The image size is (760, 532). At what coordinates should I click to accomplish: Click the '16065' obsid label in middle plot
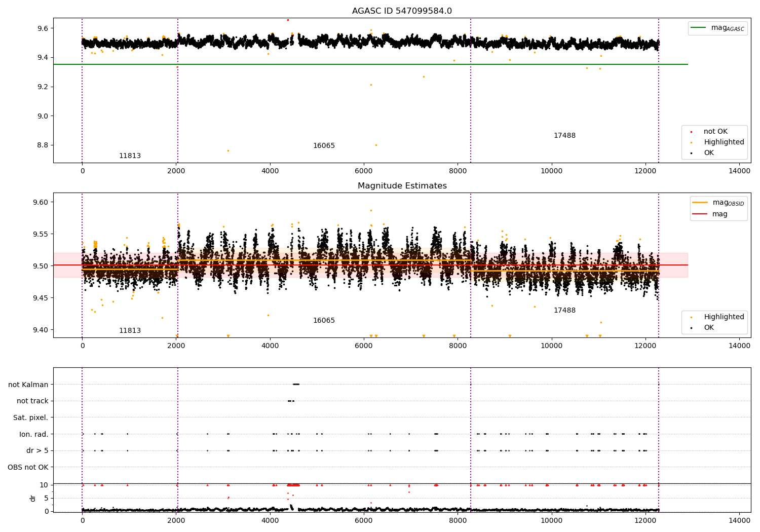click(324, 321)
